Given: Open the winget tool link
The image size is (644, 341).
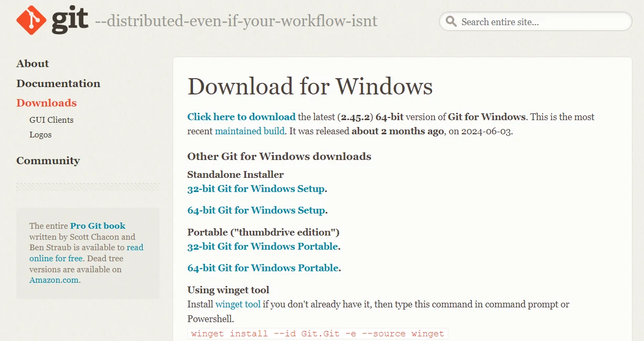Looking at the screenshot, I should [238, 304].
